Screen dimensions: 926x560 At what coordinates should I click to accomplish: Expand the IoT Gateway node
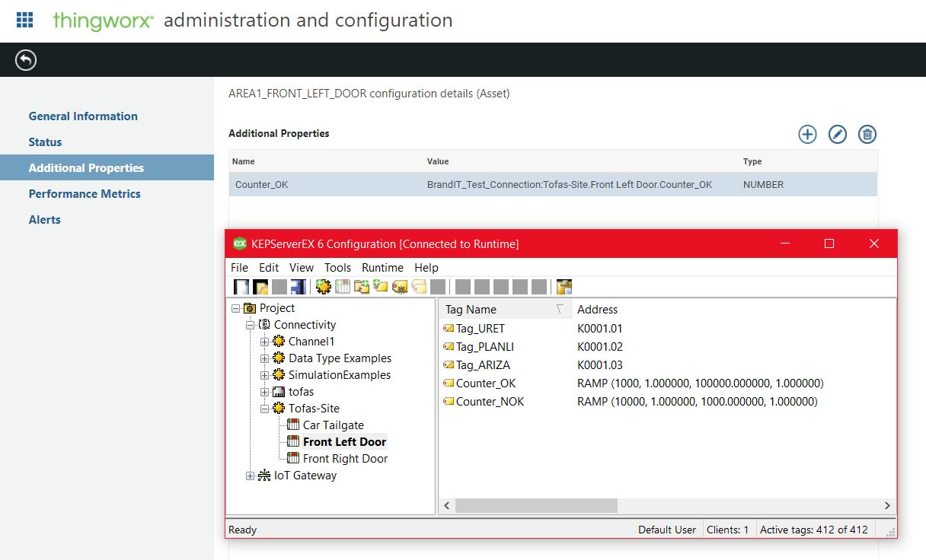[251, 476]
